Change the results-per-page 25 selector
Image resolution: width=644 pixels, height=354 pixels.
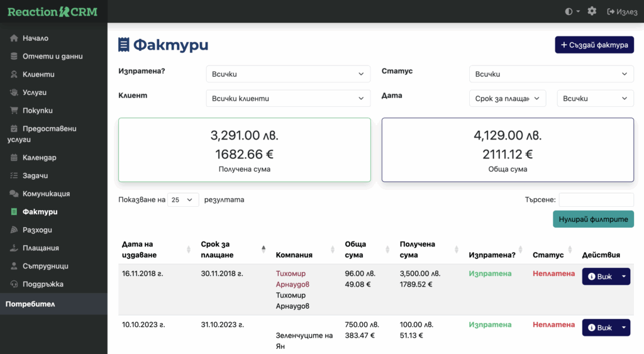click(183, 200)
